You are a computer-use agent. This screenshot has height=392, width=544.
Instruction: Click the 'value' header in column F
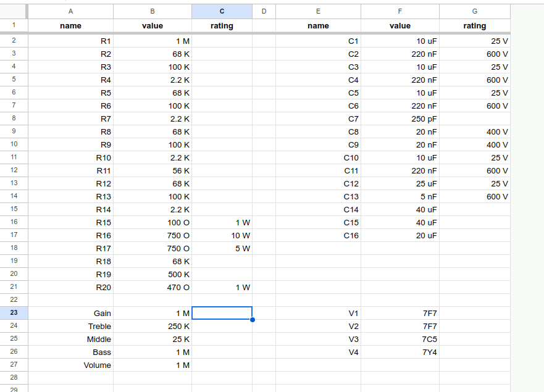[400, 26]
